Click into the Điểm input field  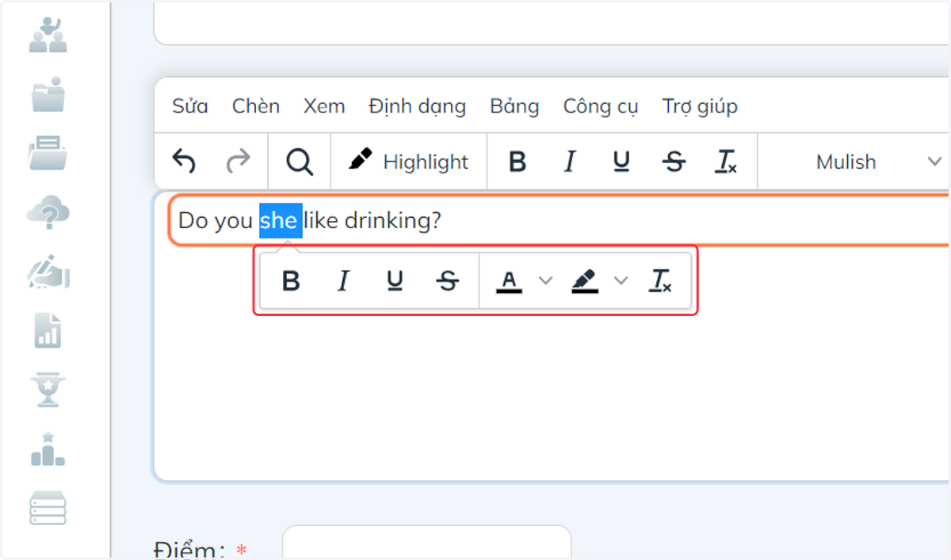[426, 543]
